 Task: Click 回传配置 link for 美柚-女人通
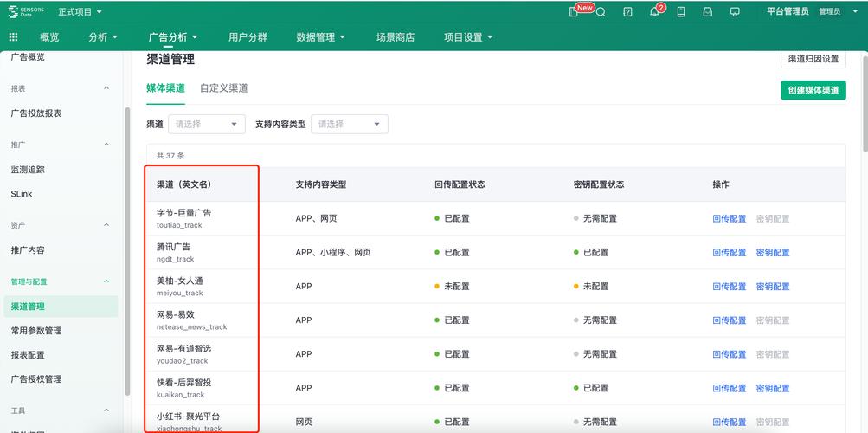(x=729, y=287)
